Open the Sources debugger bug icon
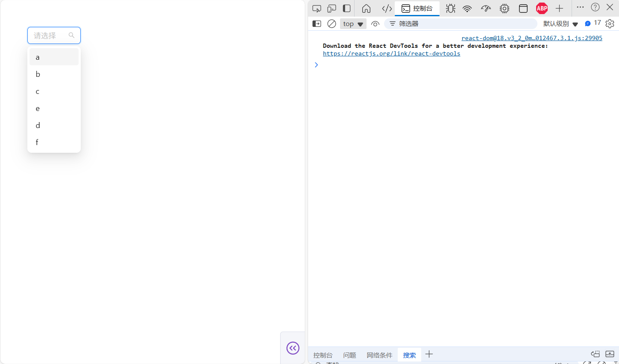The height and width of the screenshot is (364, 619). coord(450,9)
